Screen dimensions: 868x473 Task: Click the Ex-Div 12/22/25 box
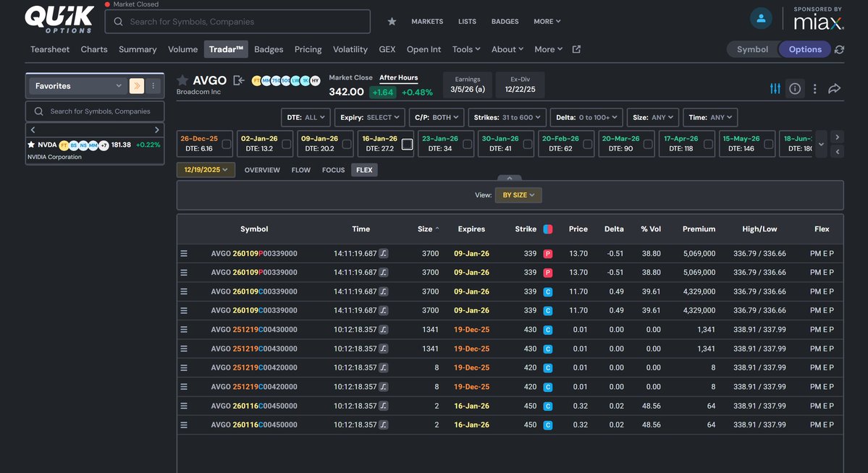coord(520,85)
